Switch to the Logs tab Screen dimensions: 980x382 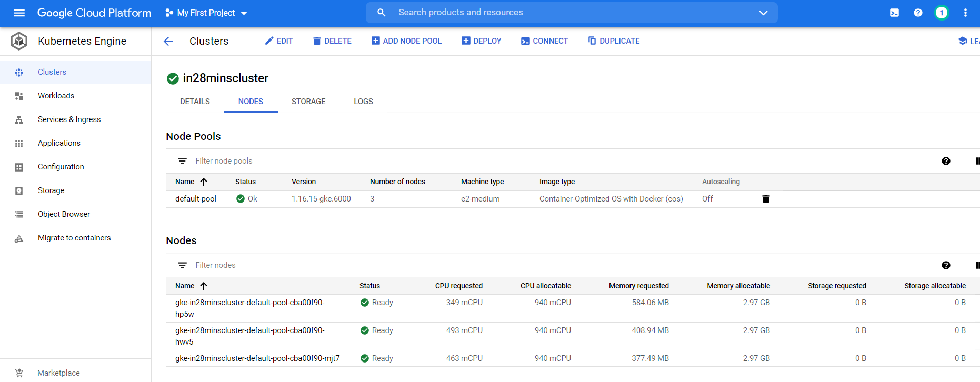(x=363, y=102)
